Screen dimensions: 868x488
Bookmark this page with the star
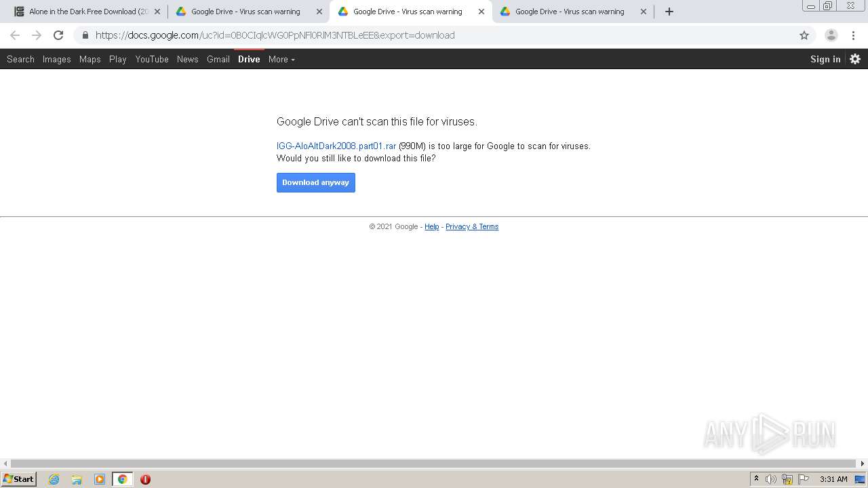(x=804, y=35)
